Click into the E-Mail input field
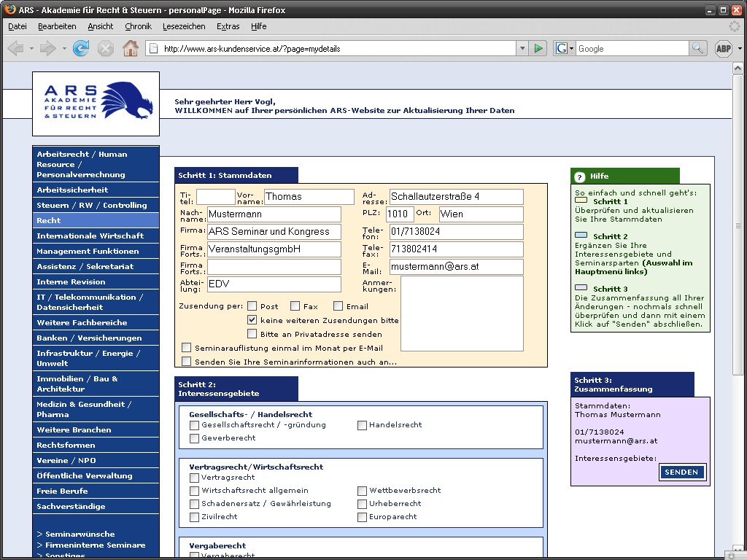 (x=456, y=267)
